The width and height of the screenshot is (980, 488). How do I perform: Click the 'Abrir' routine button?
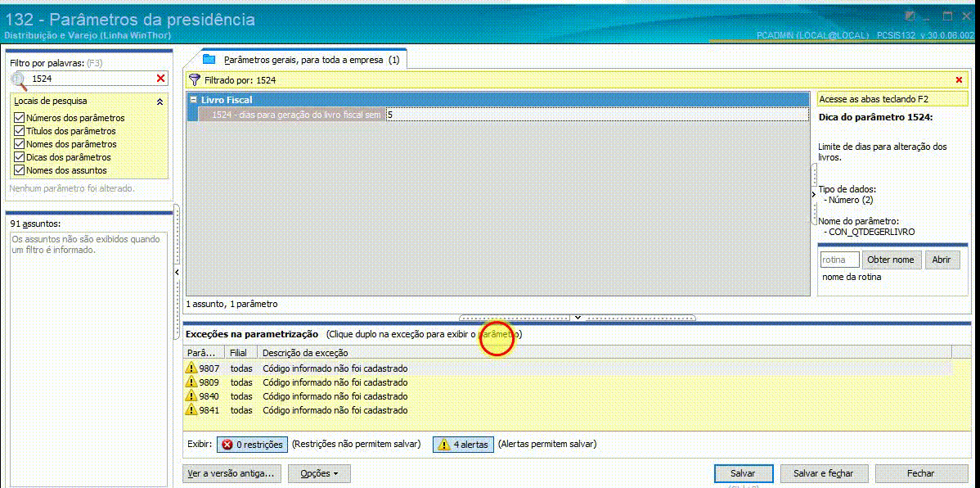(x=942, y=260)
